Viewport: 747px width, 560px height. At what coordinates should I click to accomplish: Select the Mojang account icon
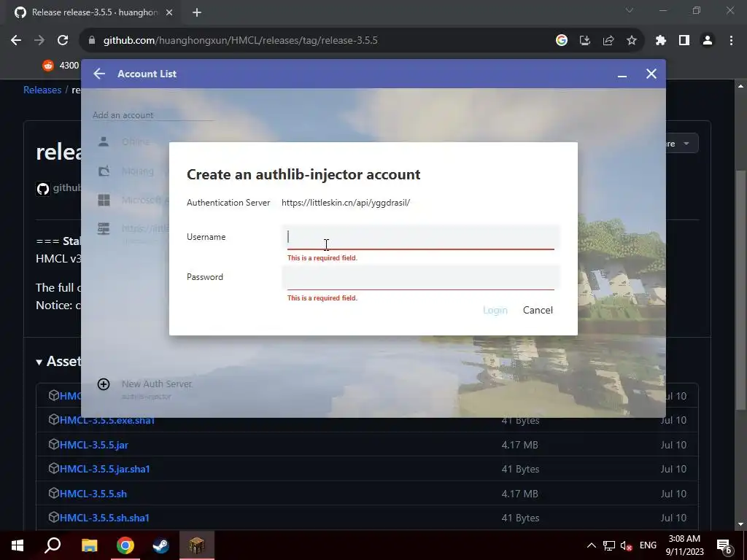point(104,171)
